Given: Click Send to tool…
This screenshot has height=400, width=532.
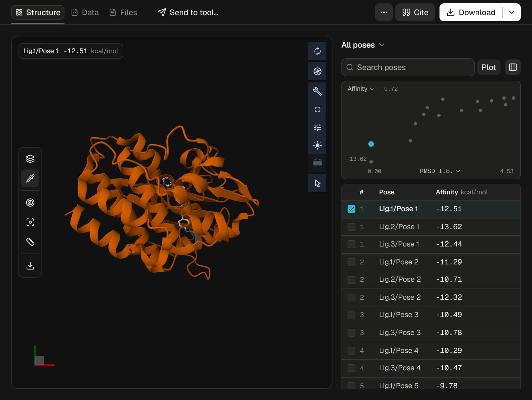Looking at the screenshot, I should point(188,12).
